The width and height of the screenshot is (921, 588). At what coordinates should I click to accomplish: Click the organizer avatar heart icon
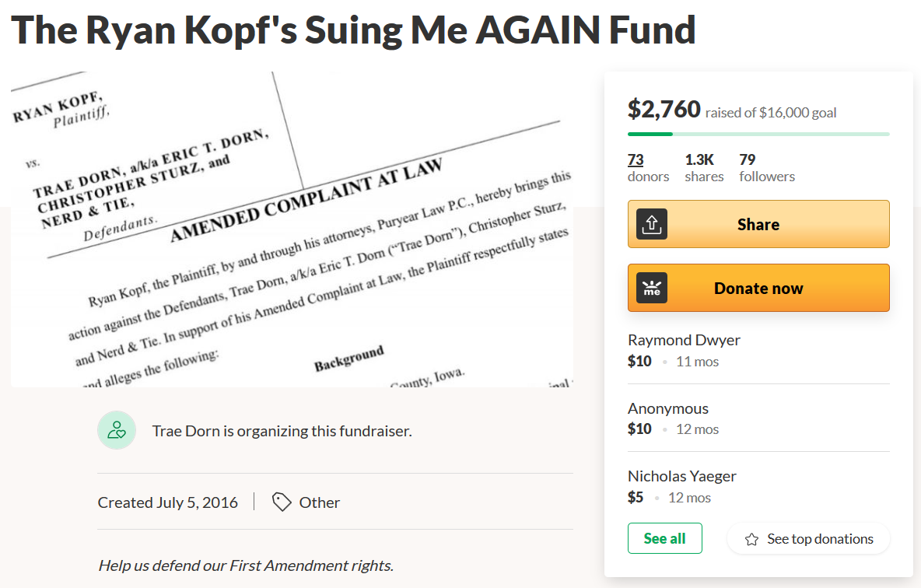click(117, 430)
